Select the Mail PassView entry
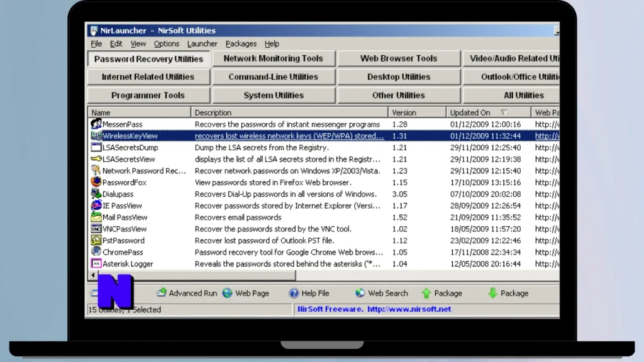 (125, 217)
